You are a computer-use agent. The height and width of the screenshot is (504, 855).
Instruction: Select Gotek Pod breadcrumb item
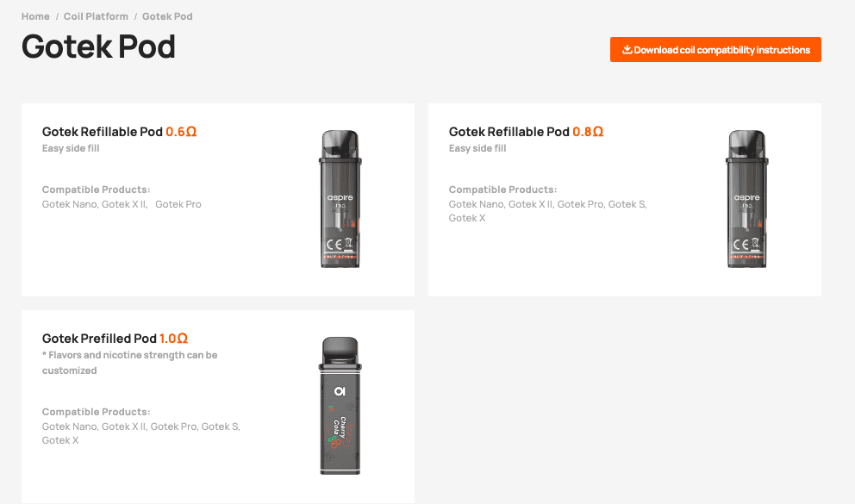coord(167,16)
